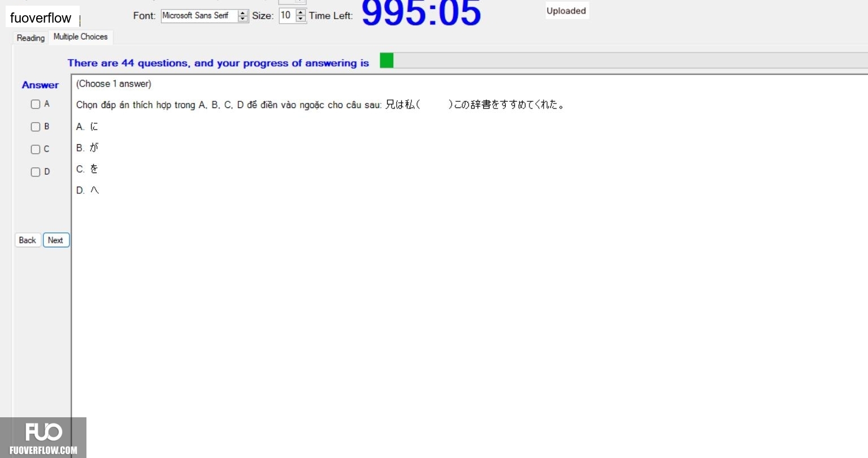Click the 'Font:' label
Image resolution: width=868 pixels, height=458 pixels.
pyautogui.click(x=144, y=16)
